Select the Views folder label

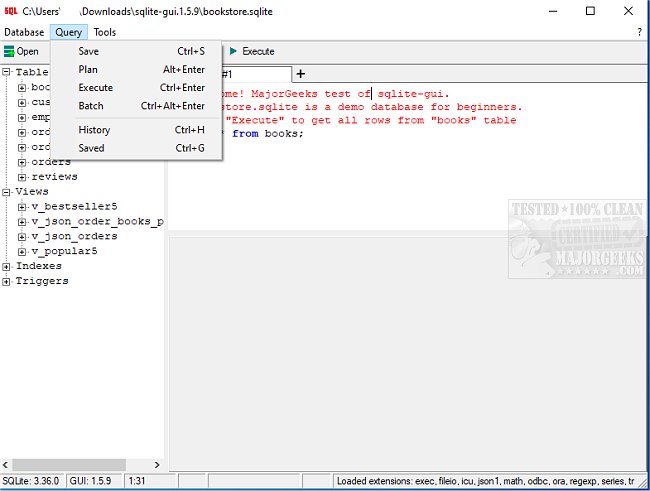pyautogui.click(x=32, y=192)
